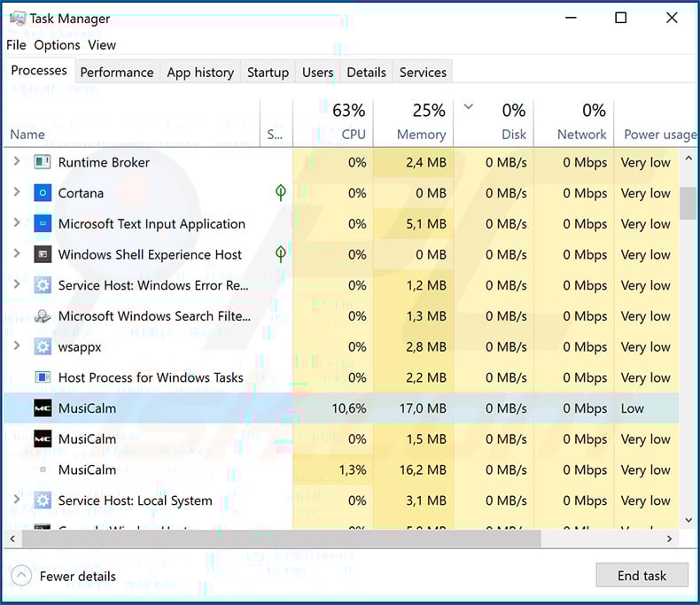This screenshot has width=700, height=605.
Task: Open the Options menu
Action: coord(57,45)
